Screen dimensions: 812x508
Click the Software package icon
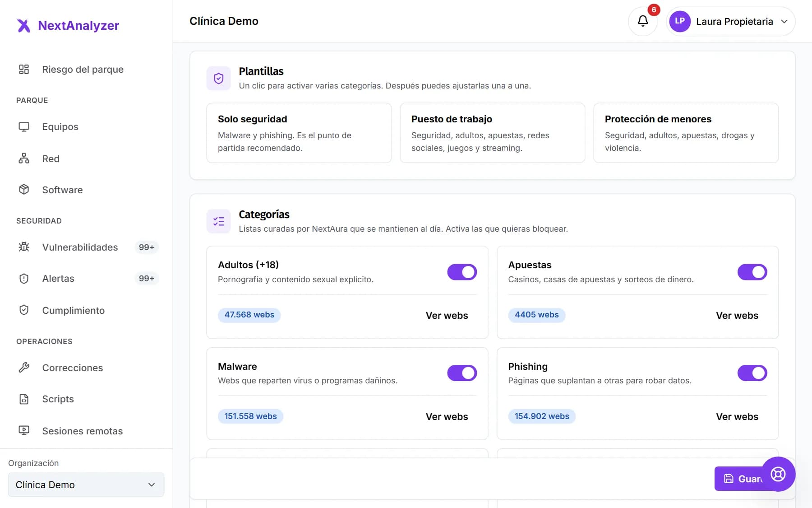(x=24, y=190)
